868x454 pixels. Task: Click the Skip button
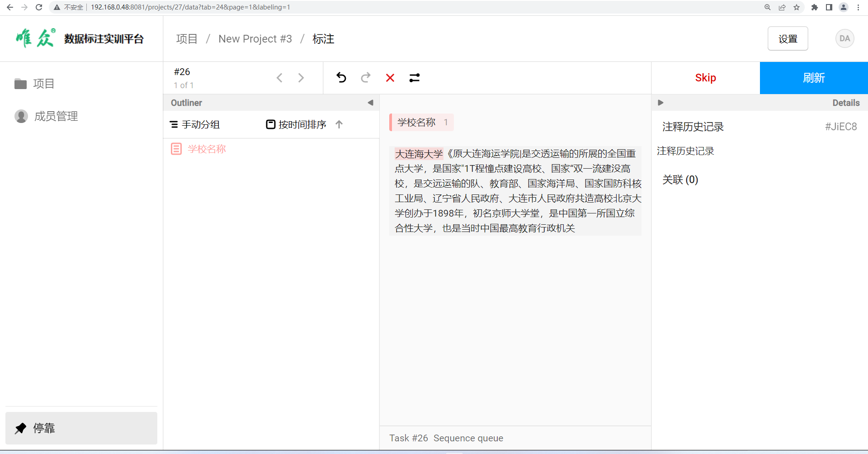pyautogui.click(x=705, y=78)
